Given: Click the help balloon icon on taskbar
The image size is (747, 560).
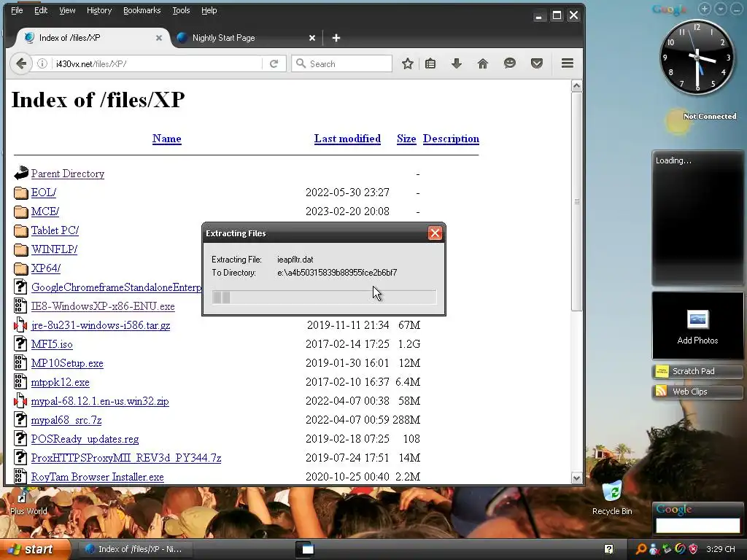Looking at the screenshot, I should point(609,549).
